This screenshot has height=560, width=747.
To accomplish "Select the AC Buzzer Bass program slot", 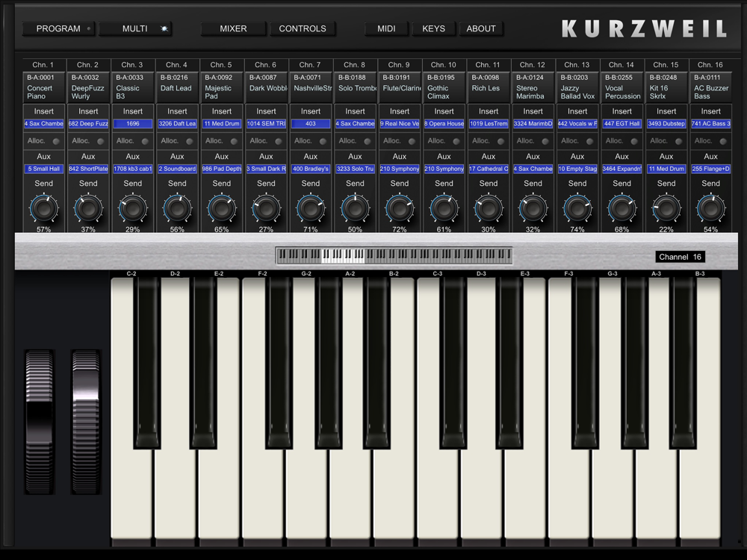I will coord(711,87).
